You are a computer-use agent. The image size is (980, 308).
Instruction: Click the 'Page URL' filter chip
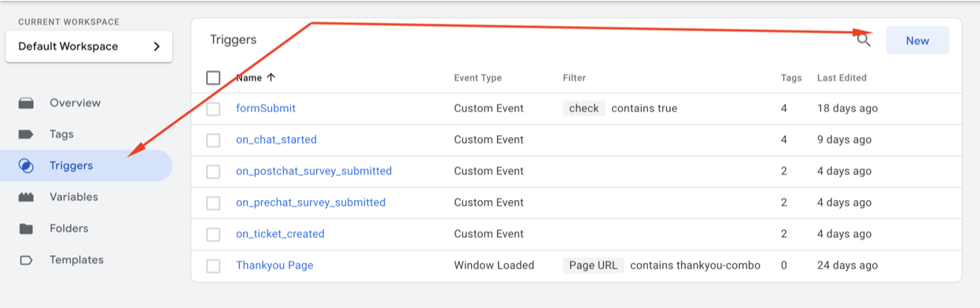593,265
